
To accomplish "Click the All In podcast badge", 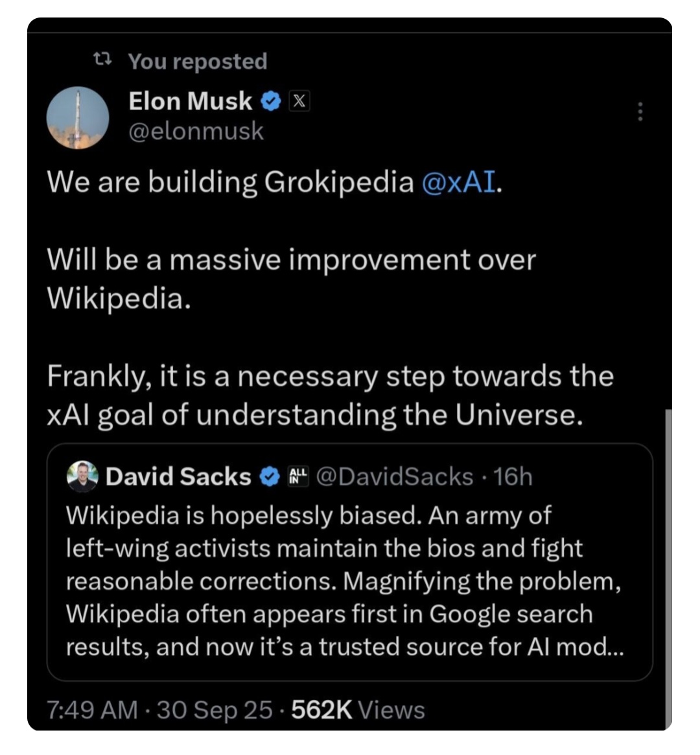I will coord(297,477).
